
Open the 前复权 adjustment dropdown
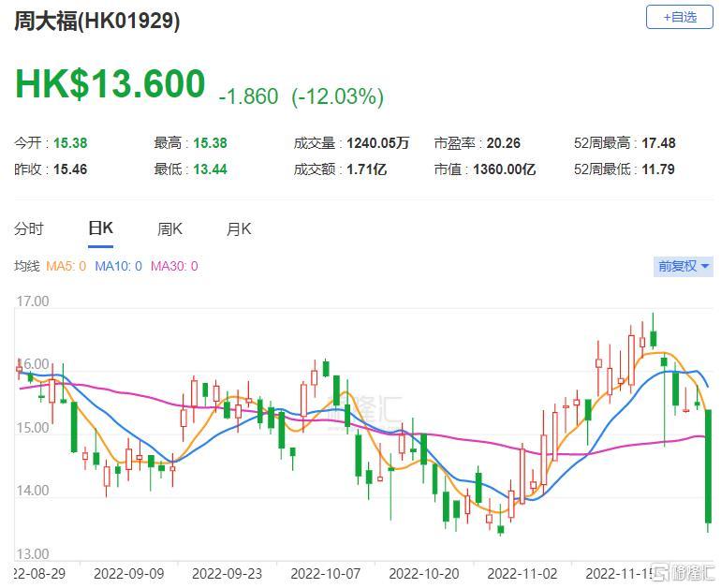coord(684,266)
